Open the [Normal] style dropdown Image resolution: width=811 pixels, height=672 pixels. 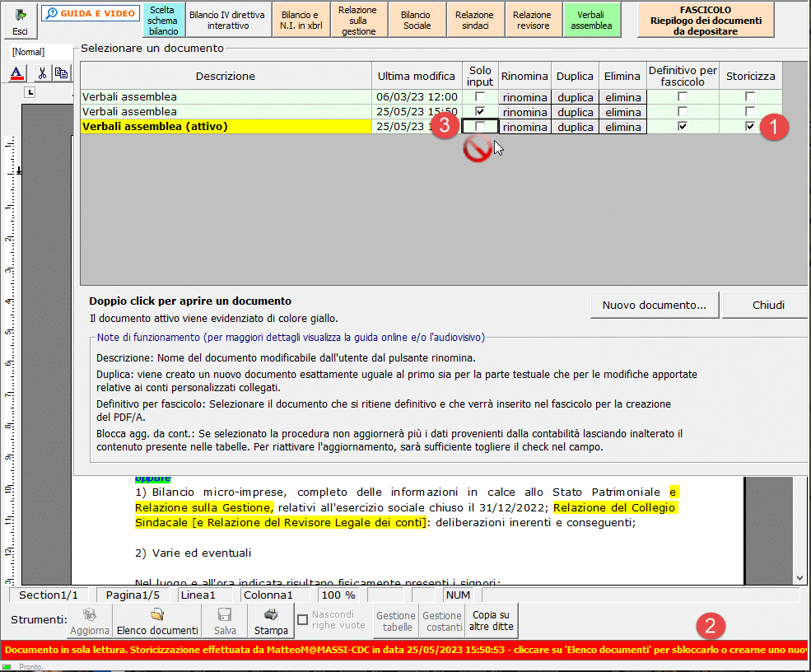click(41, 52)
